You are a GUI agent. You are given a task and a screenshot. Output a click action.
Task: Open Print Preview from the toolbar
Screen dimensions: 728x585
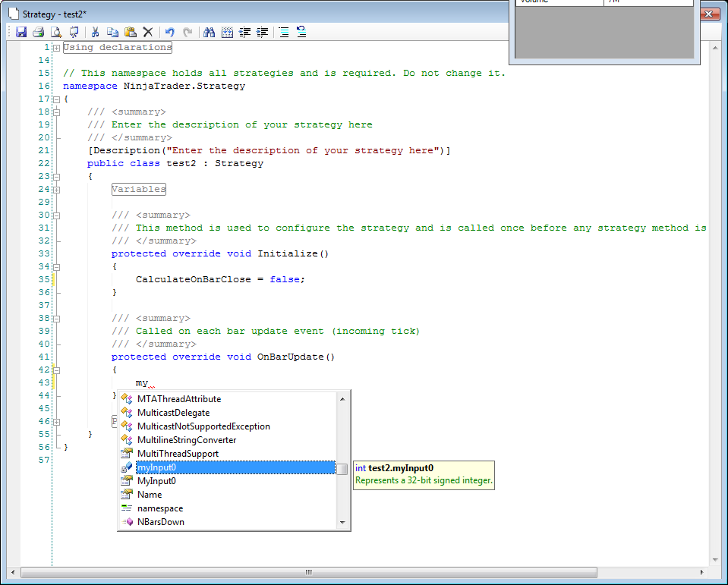click(x=56, y=32)
